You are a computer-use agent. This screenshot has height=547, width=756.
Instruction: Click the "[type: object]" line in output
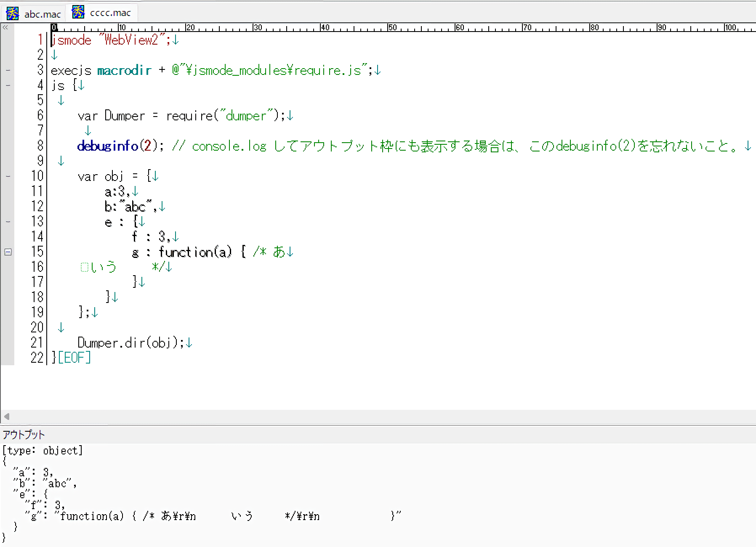point(43,451)
